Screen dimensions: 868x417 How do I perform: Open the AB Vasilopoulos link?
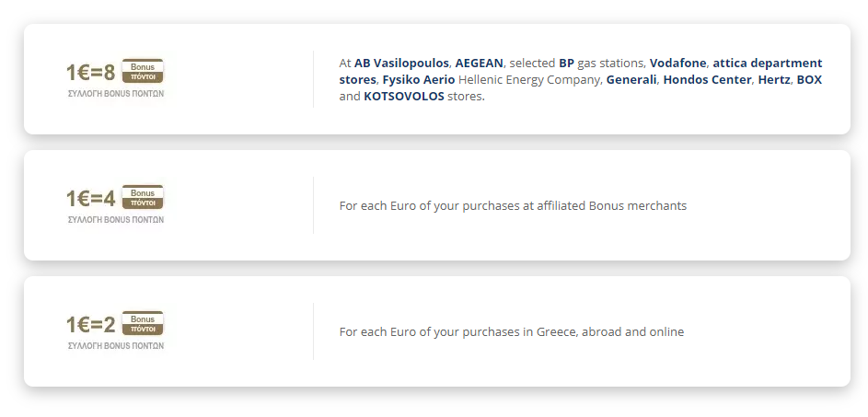pyautogui.click(x=401, y=63)
